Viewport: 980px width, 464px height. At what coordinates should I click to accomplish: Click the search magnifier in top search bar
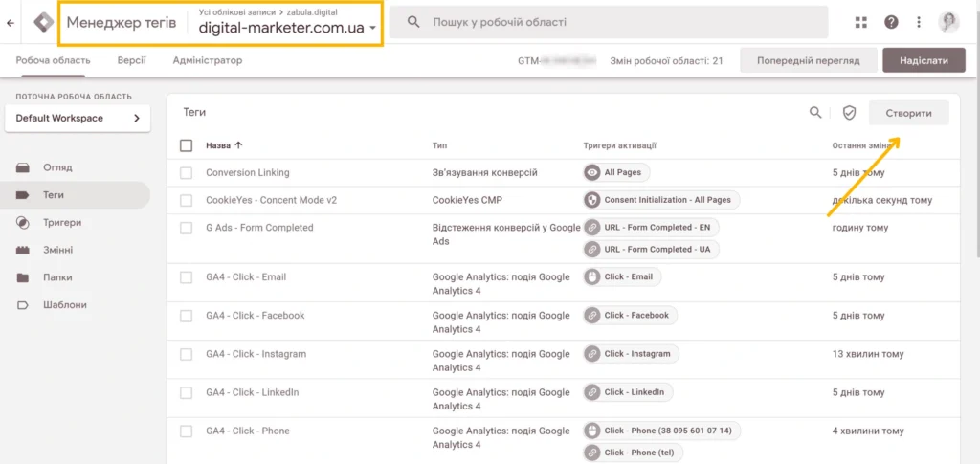(413, 22)
